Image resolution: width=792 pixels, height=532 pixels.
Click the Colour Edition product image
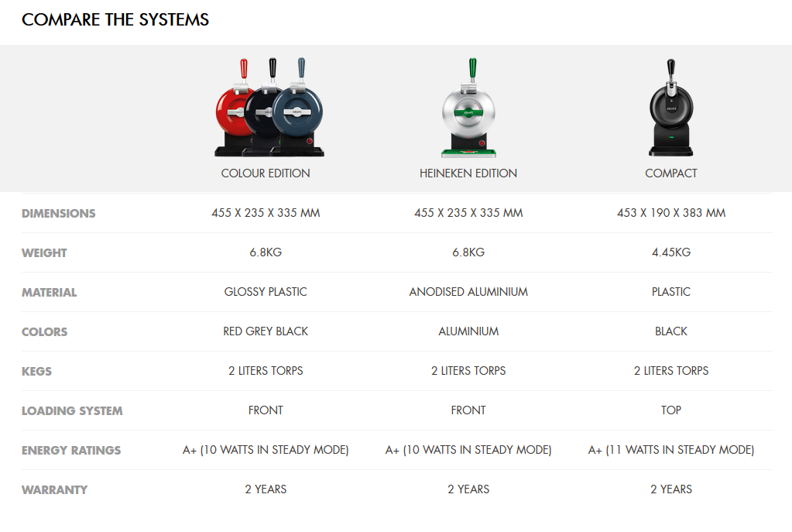click(x=269, y=107)
